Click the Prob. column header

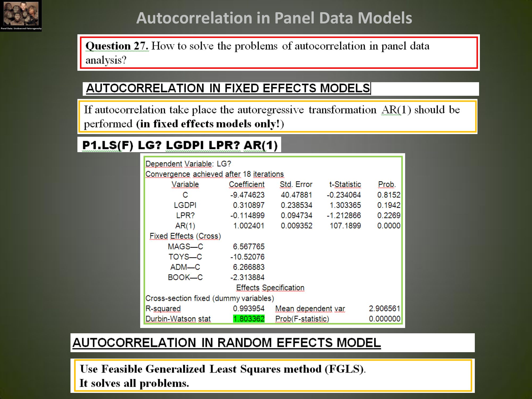tap(387, 184)
